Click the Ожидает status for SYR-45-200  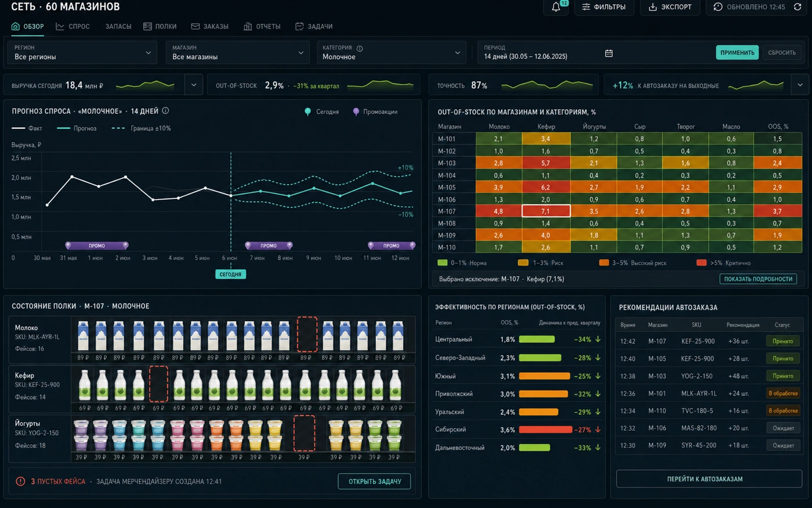point(783,446)
